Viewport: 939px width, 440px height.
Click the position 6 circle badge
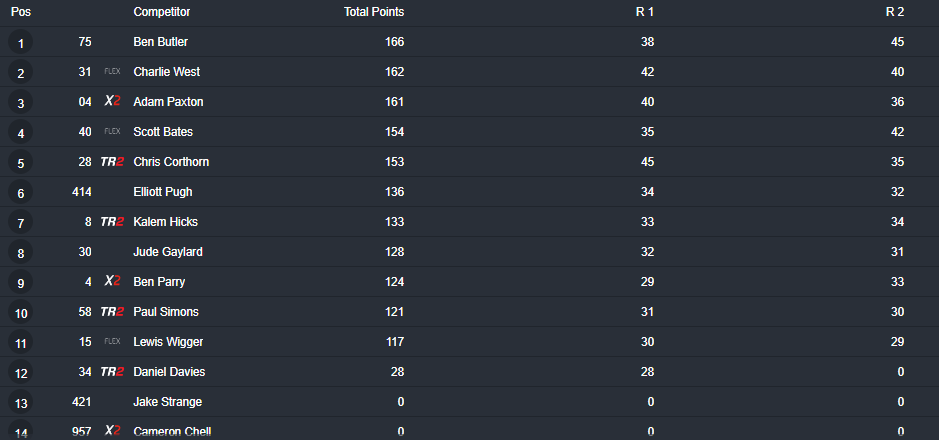coord(21,192)
